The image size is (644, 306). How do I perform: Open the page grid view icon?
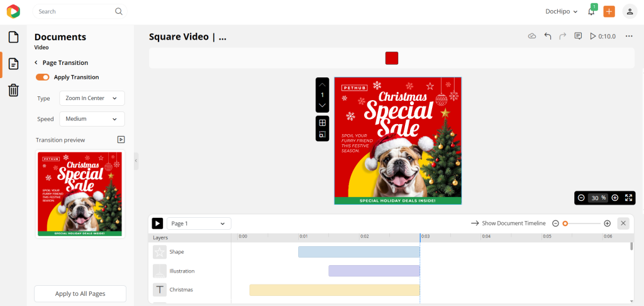(x=323, y=123)
